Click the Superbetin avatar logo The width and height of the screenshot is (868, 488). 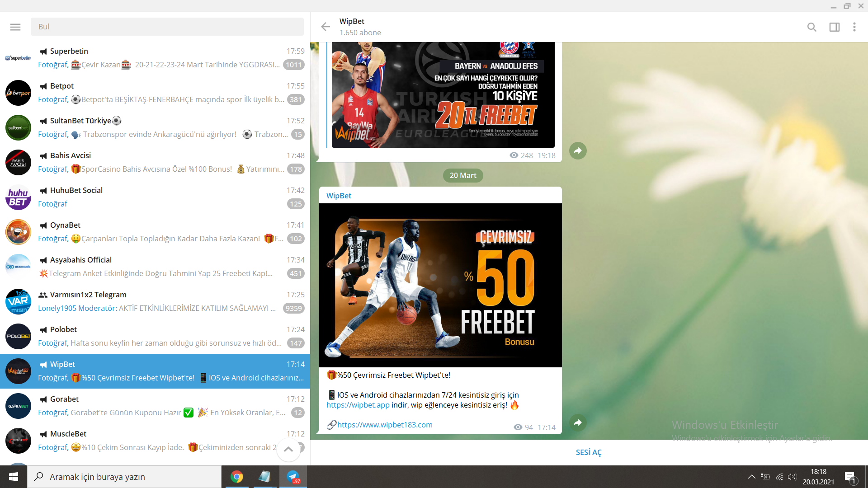(18, 58)
